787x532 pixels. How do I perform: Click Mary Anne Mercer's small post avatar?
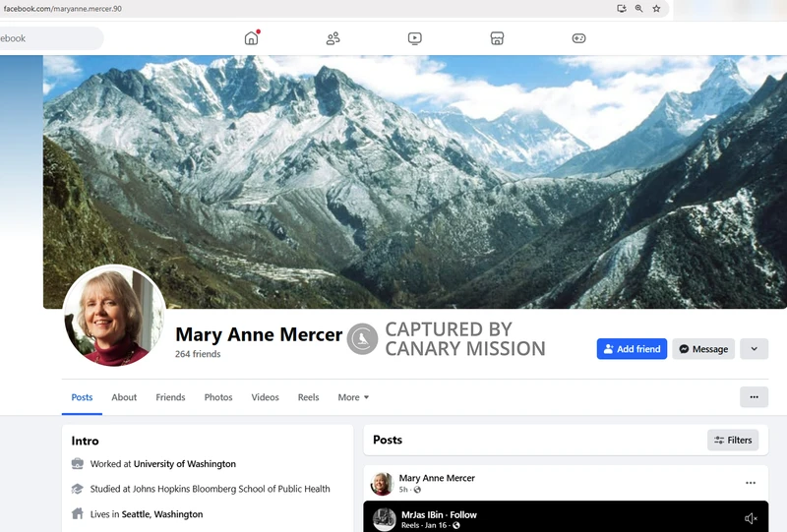[x=382, y=483]
